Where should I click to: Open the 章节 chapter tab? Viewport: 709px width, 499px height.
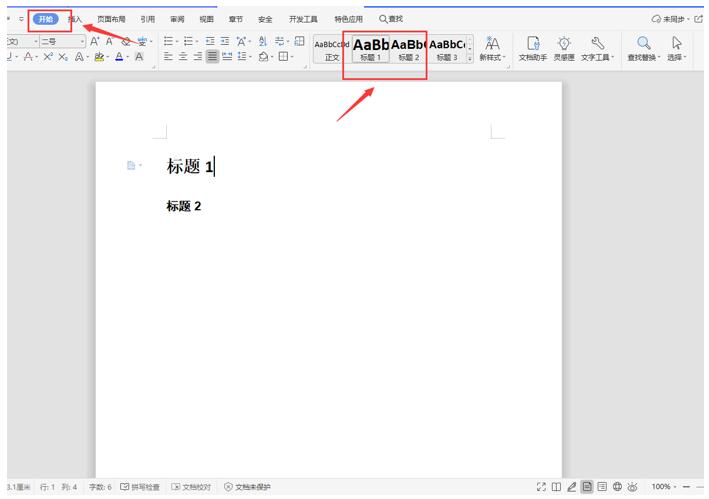click(236, 19)
